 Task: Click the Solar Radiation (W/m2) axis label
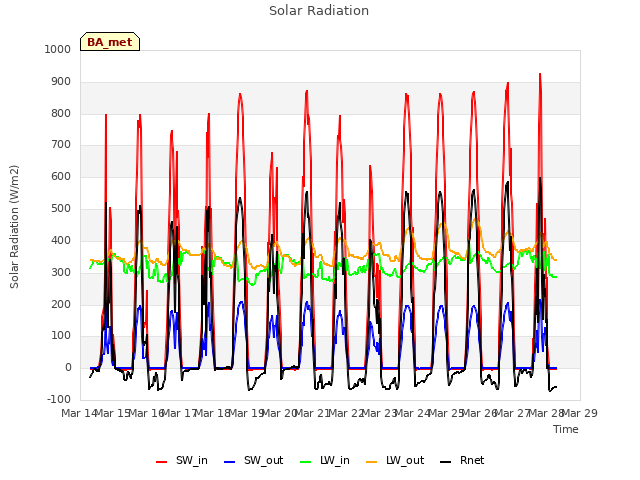(14, 227)
